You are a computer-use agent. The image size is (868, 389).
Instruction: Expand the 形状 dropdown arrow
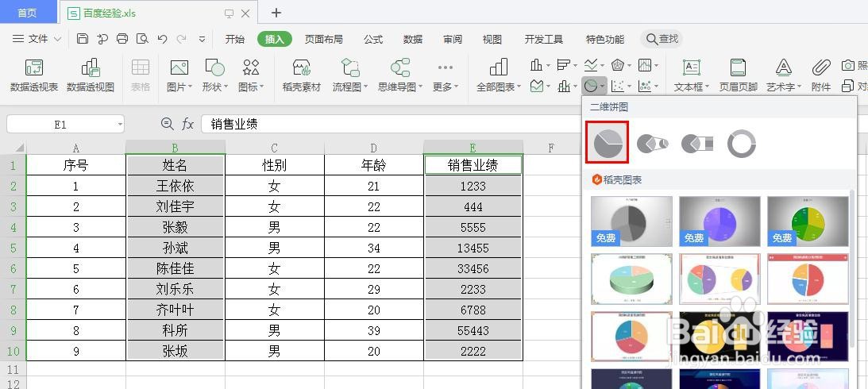pyautogui.click(x=226, y=87)
